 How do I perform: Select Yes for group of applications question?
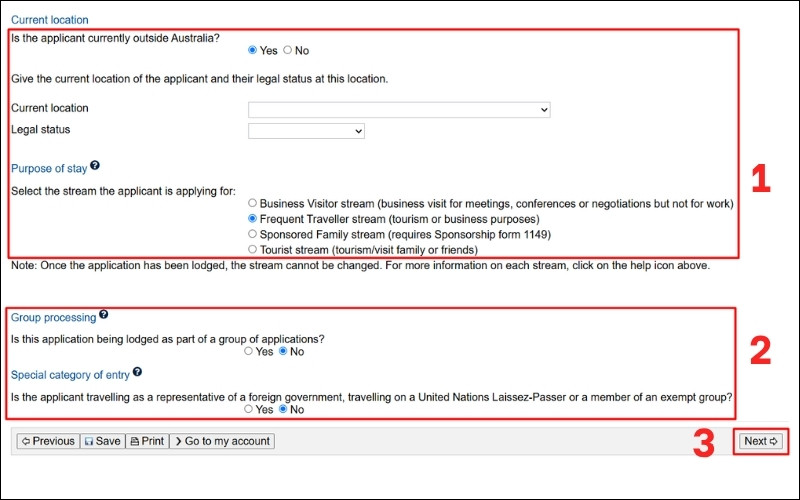(249, 351)
